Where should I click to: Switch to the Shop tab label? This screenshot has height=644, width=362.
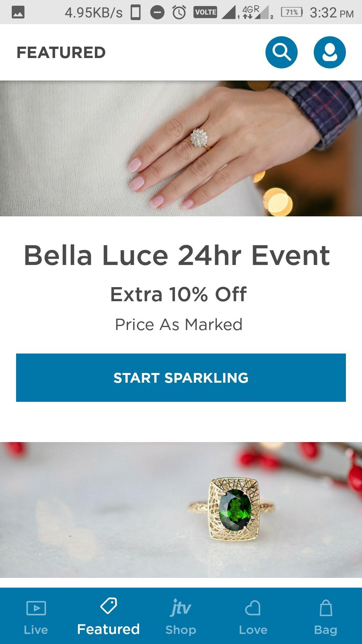coord(181,630)
